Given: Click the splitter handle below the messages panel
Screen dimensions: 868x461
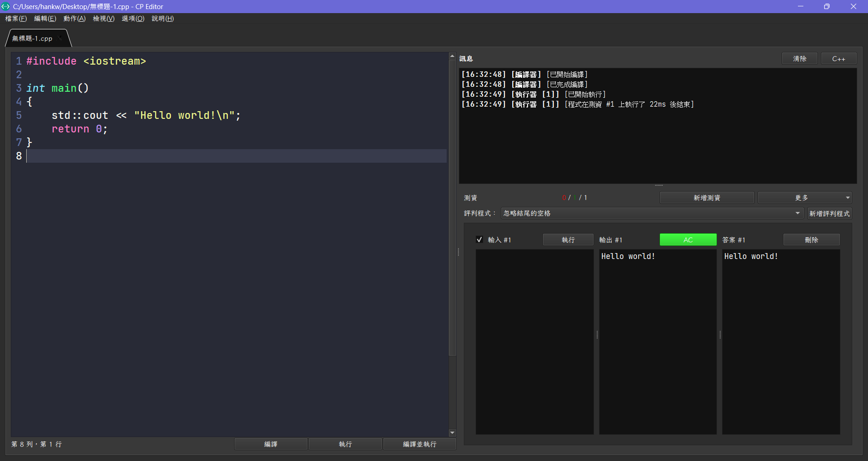Looking at the screenshot, I should click(659, 185).
